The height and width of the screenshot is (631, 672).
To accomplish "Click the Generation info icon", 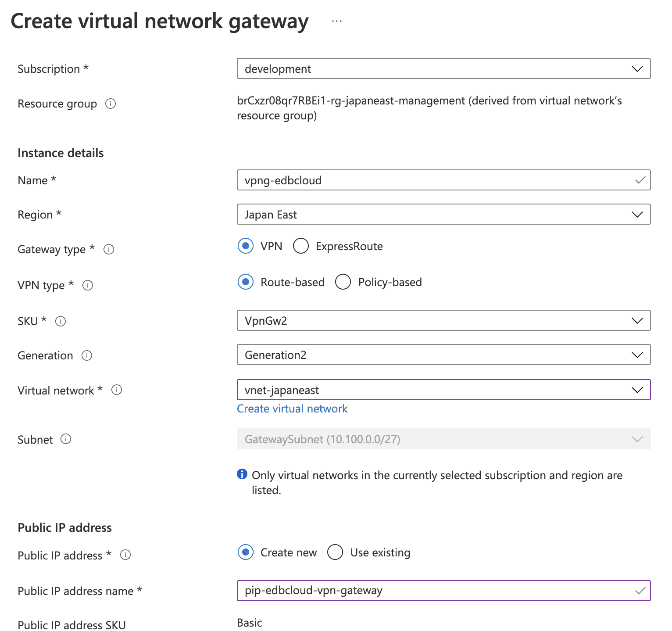I will point(87,355).
